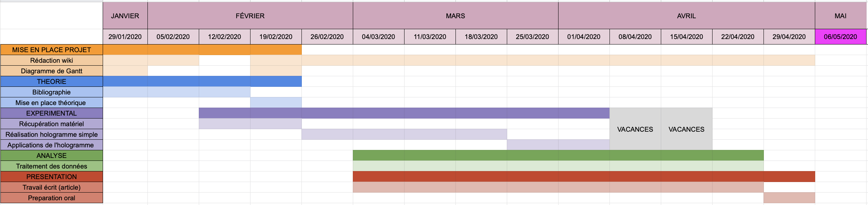Click the highlighted 06/05/2020 date cell
Viewport: 868px width, 205px height.
coord(840,36)
